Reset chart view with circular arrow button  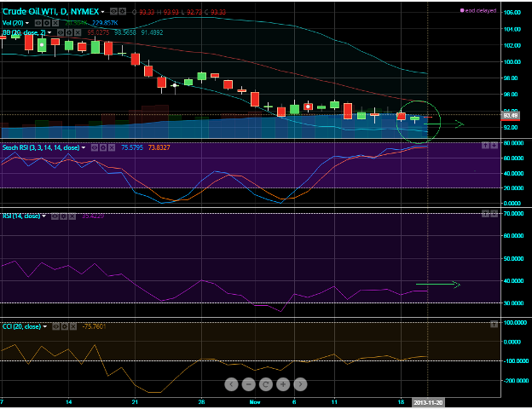coord(265,384)
